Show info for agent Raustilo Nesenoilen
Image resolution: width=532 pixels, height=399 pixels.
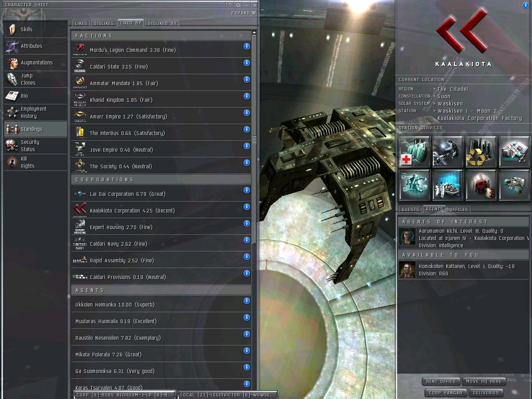[247, 334]
